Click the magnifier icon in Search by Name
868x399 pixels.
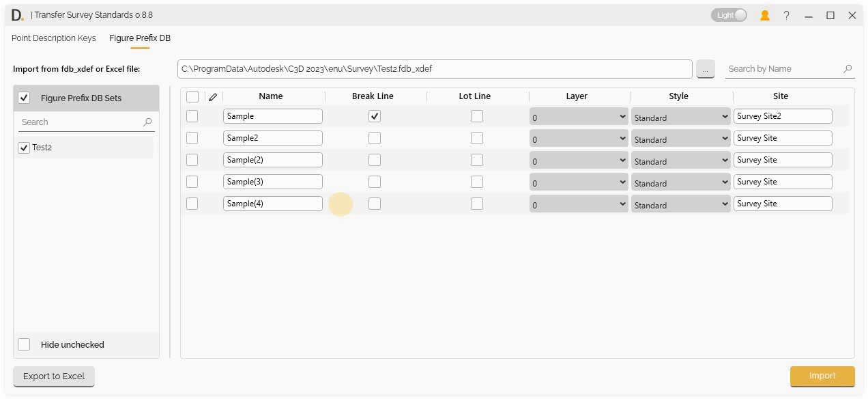[848, 68]
